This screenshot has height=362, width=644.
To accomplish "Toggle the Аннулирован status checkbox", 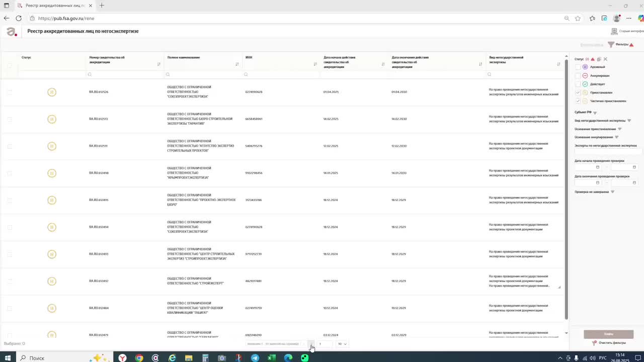I will tap(578, 75).
